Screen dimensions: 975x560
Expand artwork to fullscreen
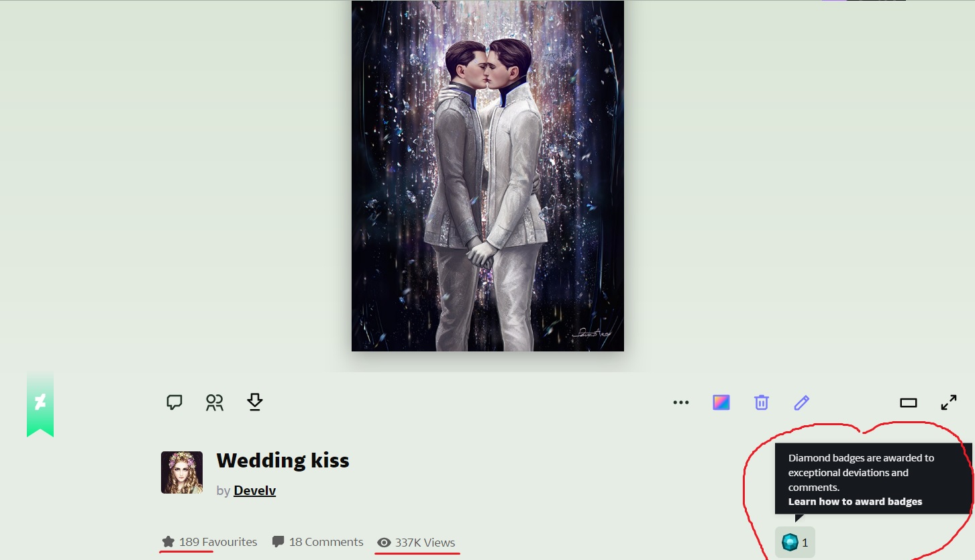pyautogui.click(x=949, y=402)
